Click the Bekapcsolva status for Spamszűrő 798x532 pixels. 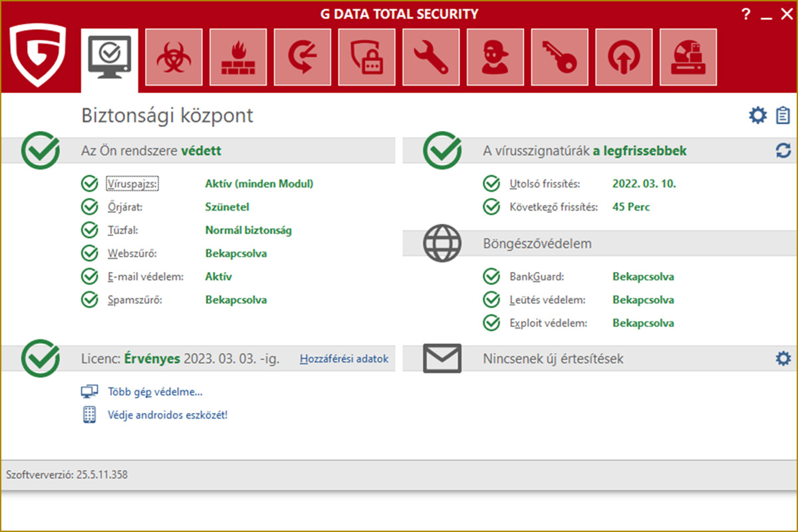(236, 300)
